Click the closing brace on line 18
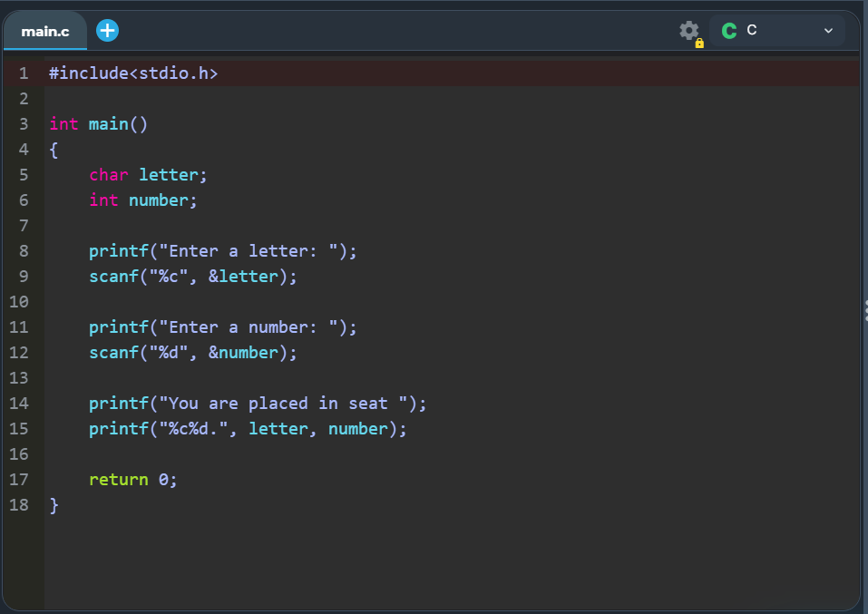Image resolution: width=868 pixels, height=614 pixels. point(54,504)
